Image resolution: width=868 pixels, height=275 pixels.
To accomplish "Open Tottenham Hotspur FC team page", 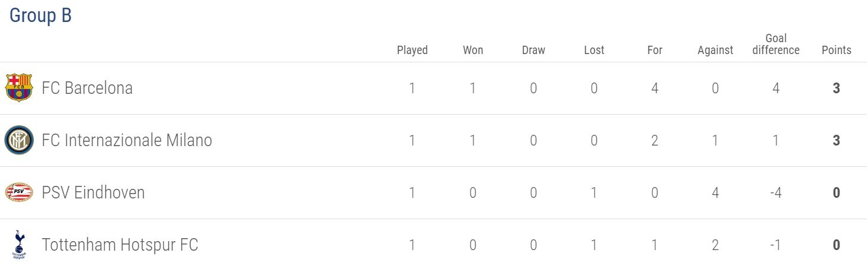I will pos(120,245).
